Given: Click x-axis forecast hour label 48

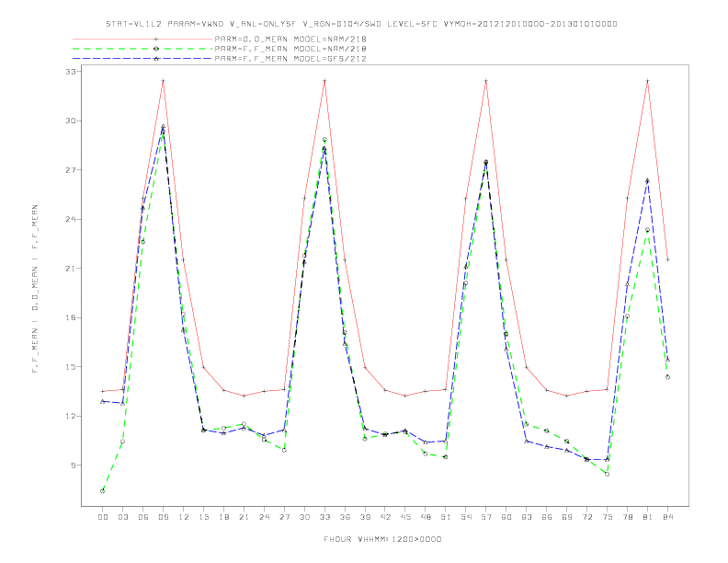Looking at the screenshot, I should click(426, 517).
